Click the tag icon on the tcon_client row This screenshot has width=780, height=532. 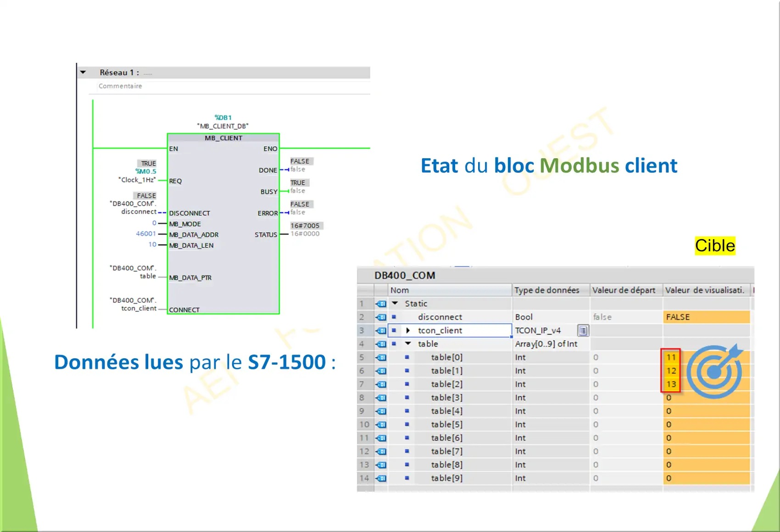point(381,330)
